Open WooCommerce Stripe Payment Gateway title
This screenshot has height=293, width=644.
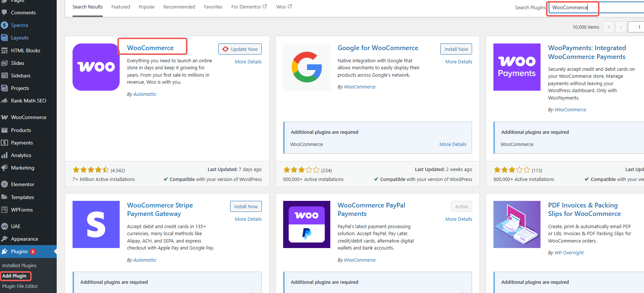[160, 209]
